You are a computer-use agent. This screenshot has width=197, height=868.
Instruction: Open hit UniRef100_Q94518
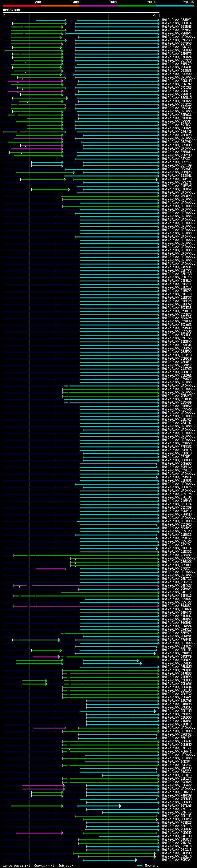177,629
